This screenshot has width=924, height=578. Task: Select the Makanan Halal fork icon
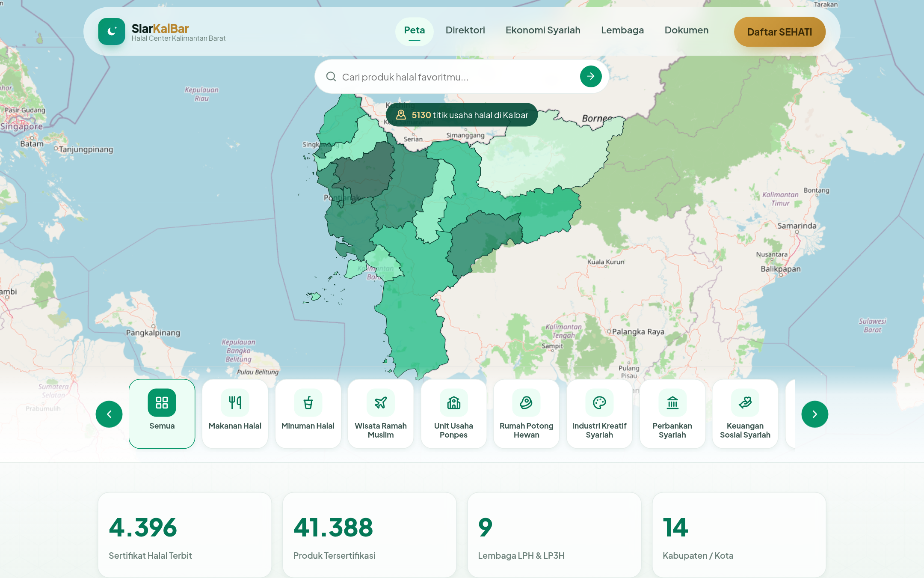pos(235,402)
